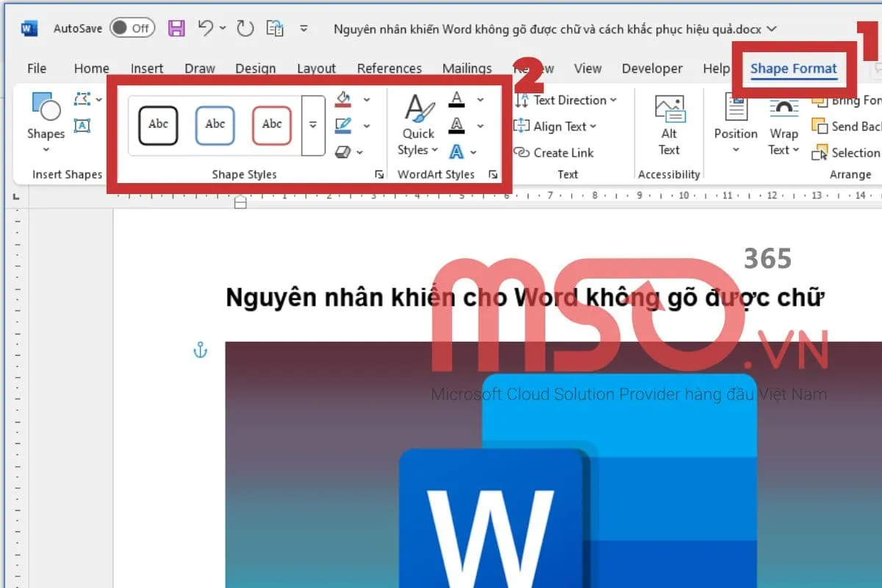This screenshot has height=588, width=882.
Task: Open the Developer ribbon tab
Action: [651, 68]
